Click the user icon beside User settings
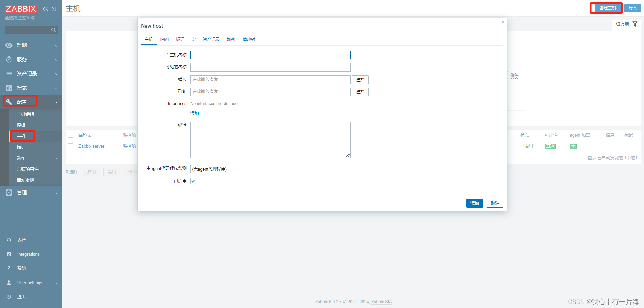 click(x=9, y=283)
